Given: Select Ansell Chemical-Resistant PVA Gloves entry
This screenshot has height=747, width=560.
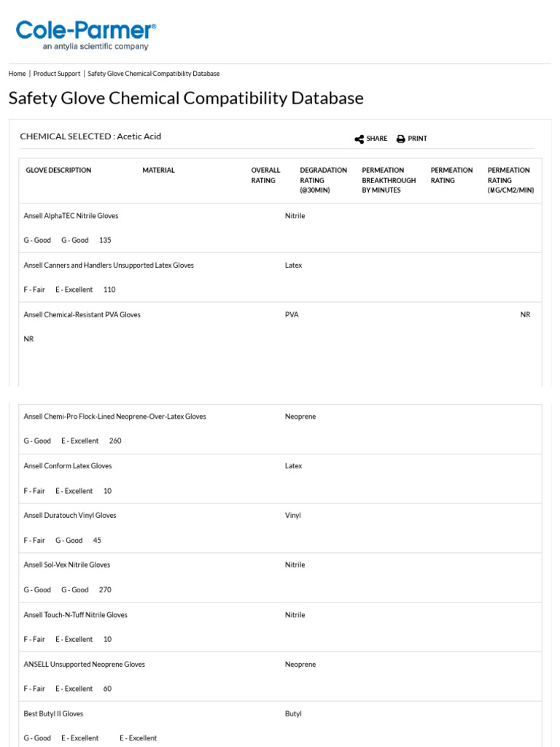Looking at the screenshot, I should coord(82,314).
